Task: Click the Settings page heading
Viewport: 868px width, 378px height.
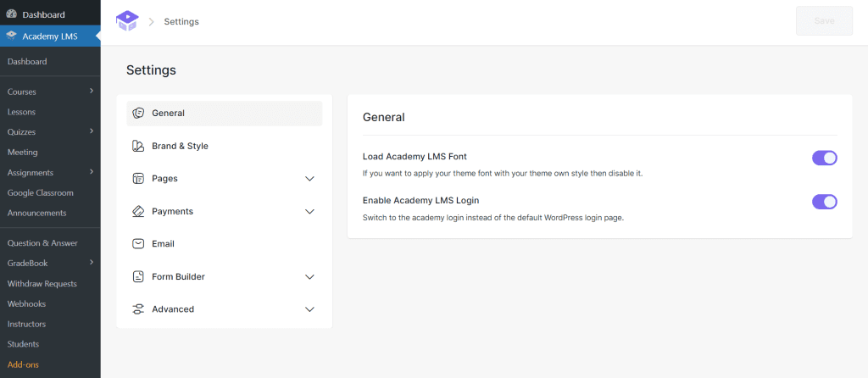Action: [x=151, y=70]
